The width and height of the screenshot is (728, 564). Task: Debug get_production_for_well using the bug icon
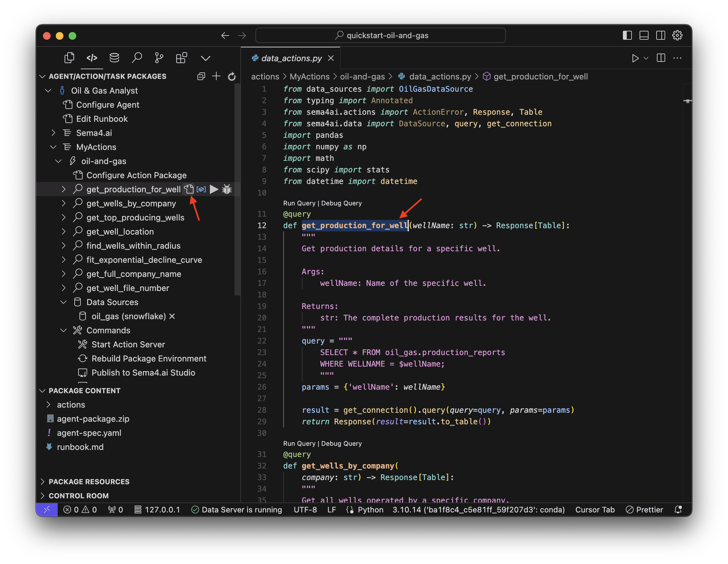coord(227,189)
